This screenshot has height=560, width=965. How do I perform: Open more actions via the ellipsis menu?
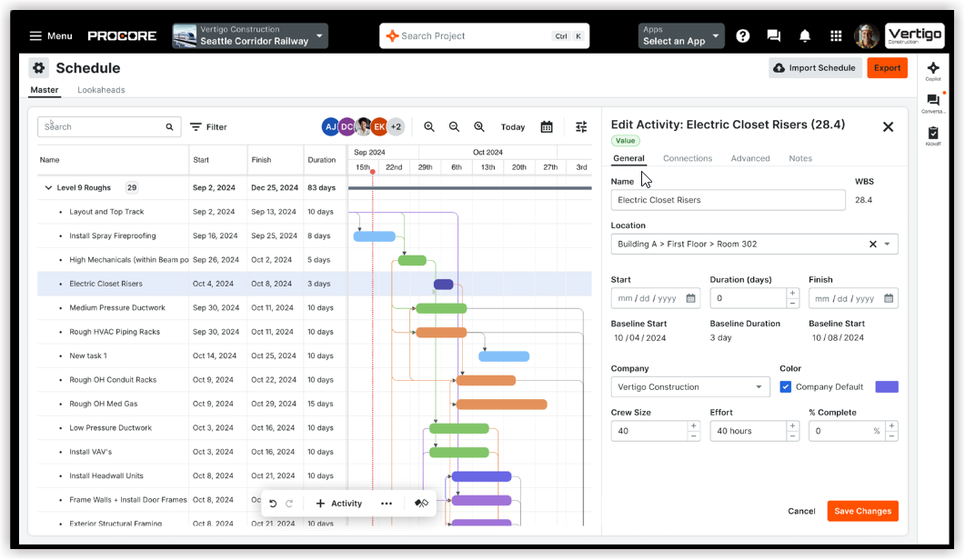(387, 503)
